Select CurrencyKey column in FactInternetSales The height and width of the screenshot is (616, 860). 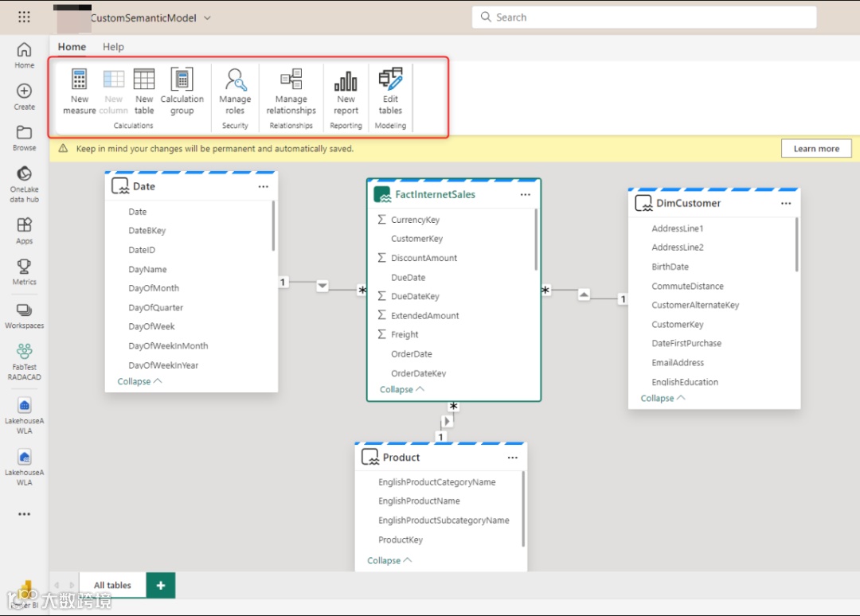point(415,220)
